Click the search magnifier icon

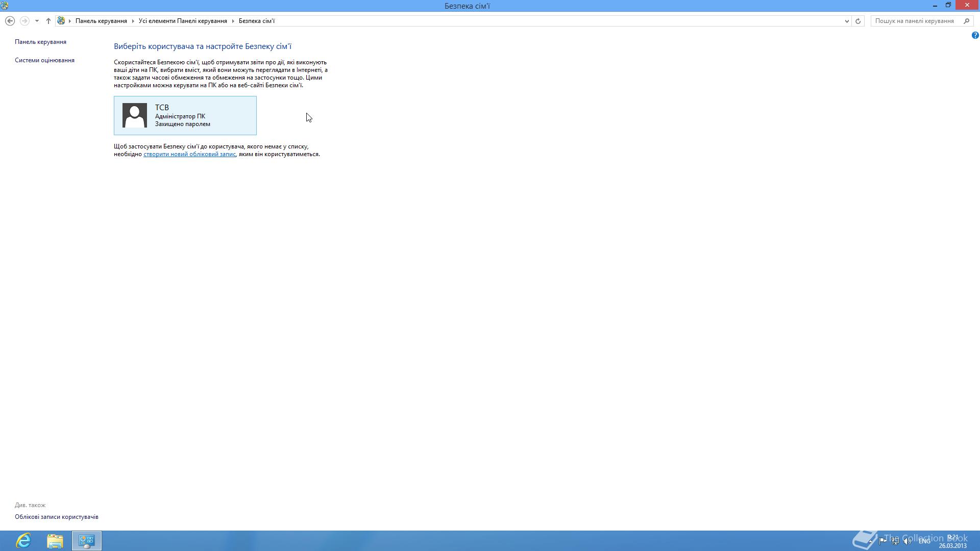[x=966, y=21]
